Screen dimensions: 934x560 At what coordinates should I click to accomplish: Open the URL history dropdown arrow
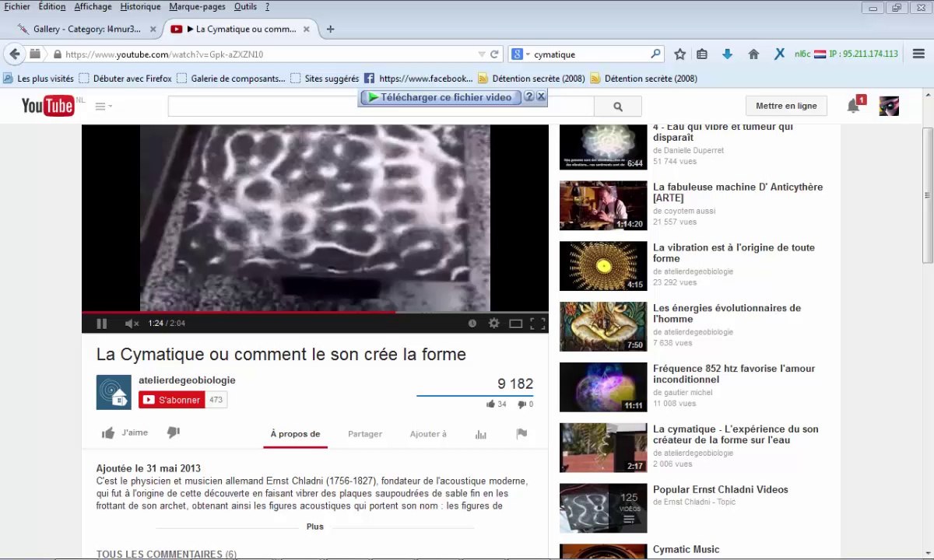[482, 54]
